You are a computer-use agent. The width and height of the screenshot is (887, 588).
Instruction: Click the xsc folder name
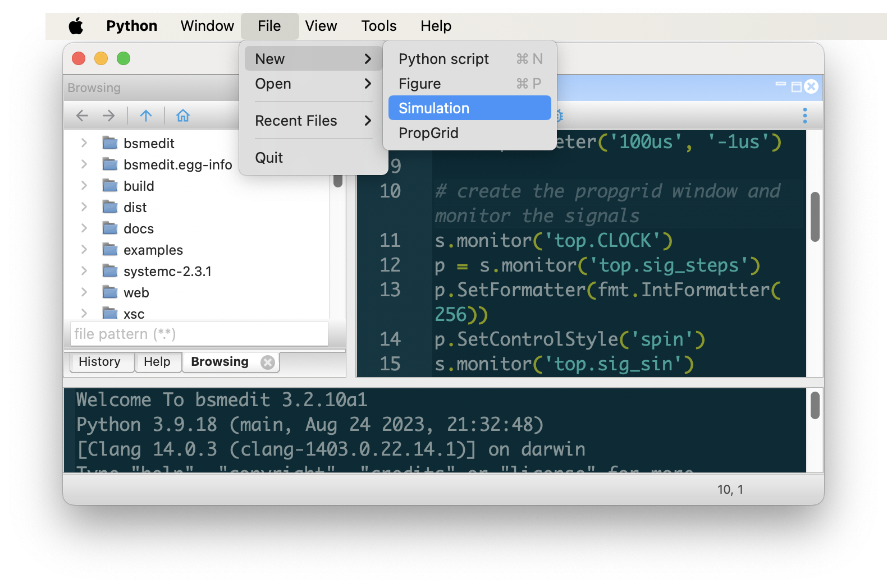134,314
